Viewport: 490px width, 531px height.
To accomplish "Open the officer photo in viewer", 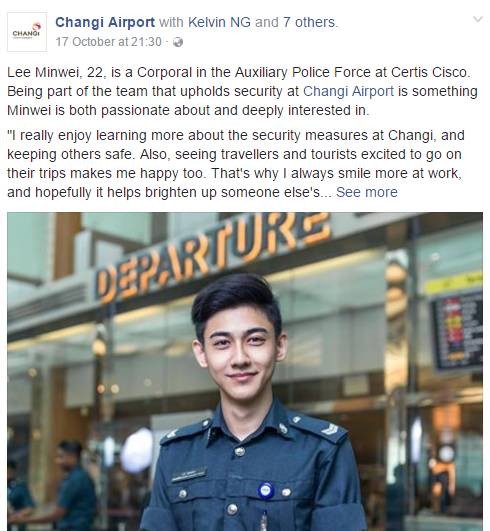I will (x=245, y=371).
